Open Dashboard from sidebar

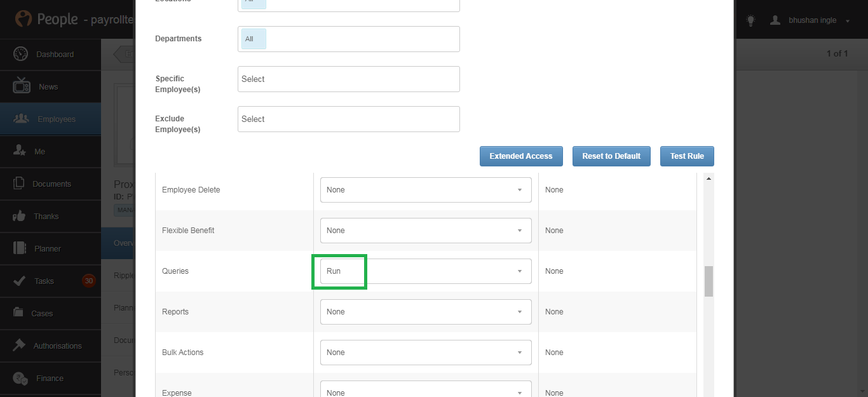[50, 55]
